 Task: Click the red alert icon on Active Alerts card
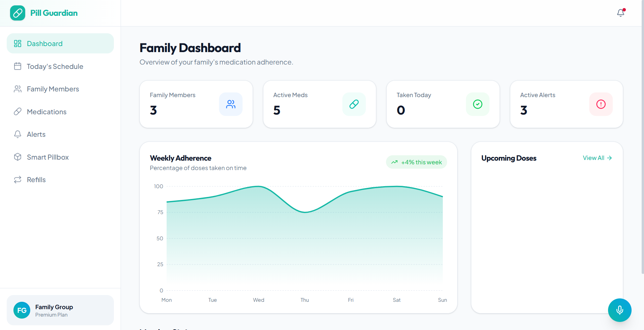(x=601, y=104)
